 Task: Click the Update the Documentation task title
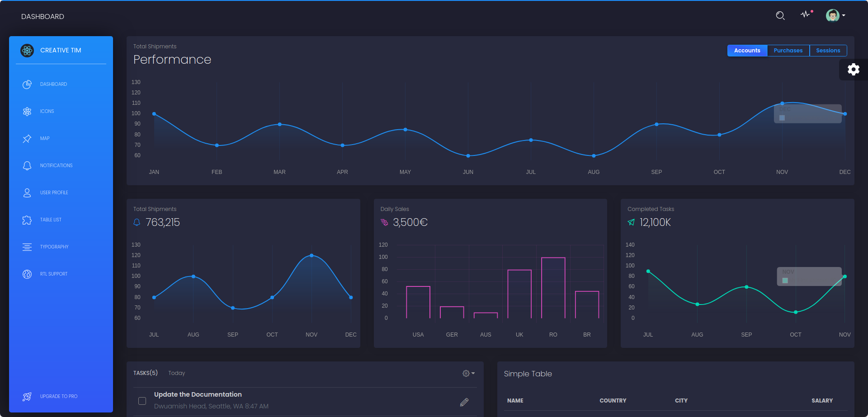(198, 394)
